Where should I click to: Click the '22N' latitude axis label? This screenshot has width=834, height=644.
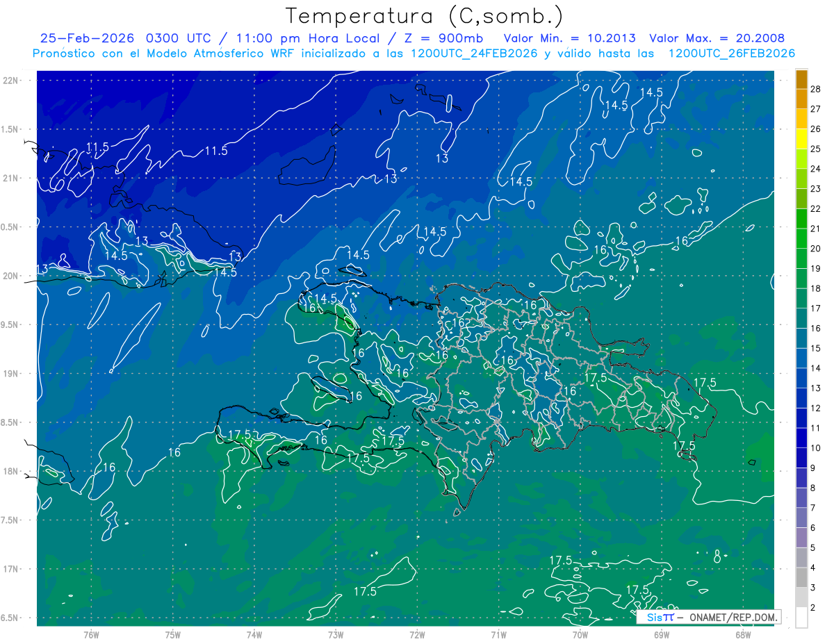(12, 81)
